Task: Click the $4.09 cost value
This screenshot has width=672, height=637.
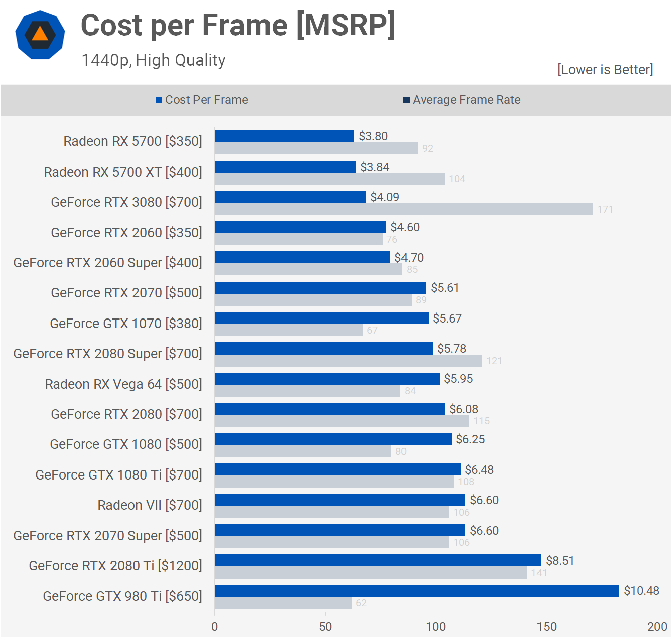Action: (385, 197)
